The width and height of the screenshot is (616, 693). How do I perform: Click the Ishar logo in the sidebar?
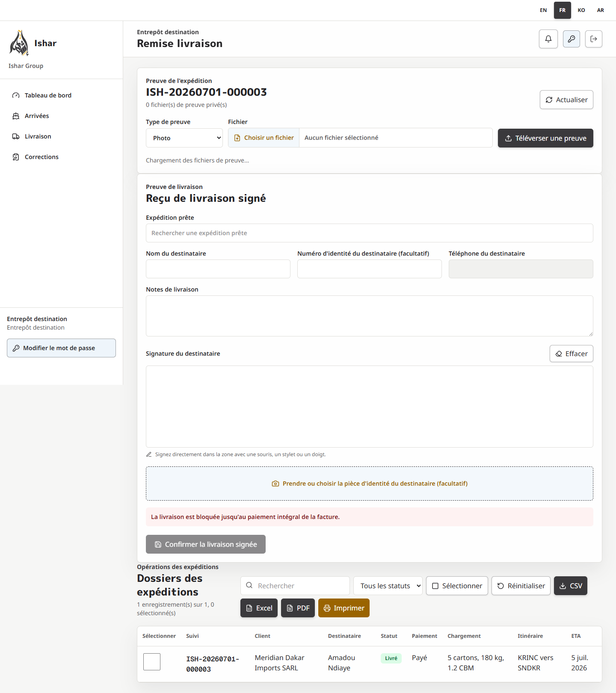pyautogui.click(x=19, y=43)
